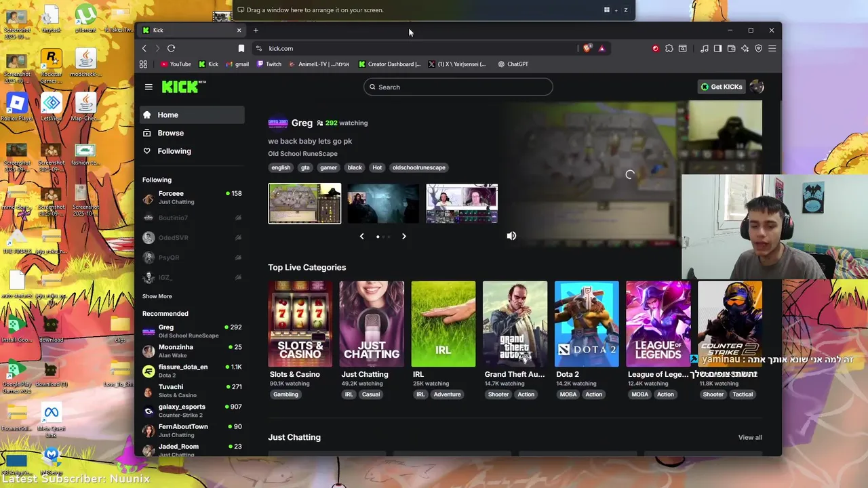Open the browser extensions puzzle icon
Screen dimensions: 868x488
coord(669,48)
